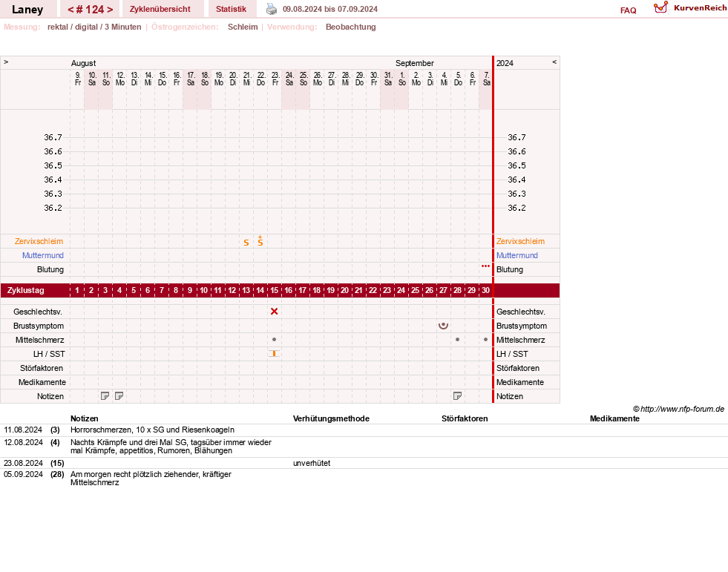Screen dimensions: 728x572
Task: Click Mittelschmerz dot on cycle day 15
Action: (275, 339)
